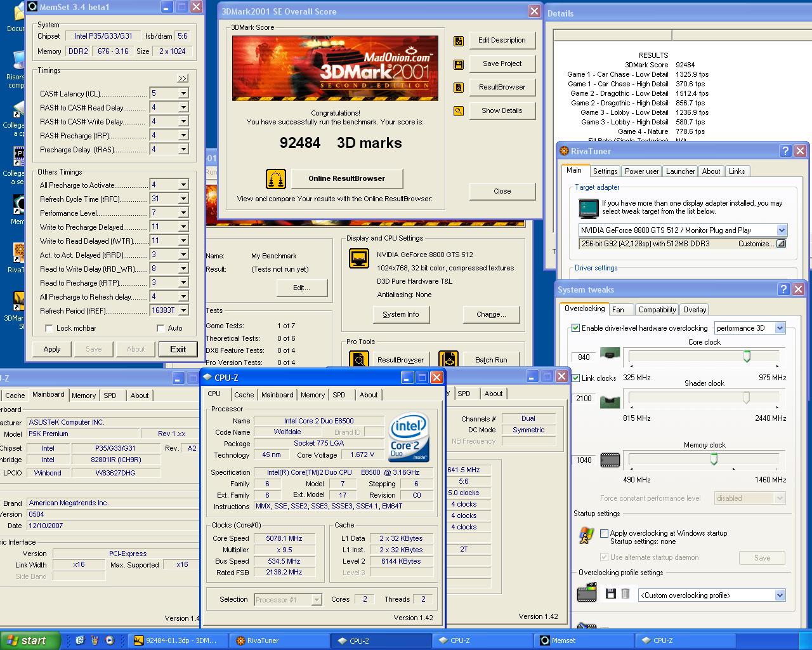Click the overclocking profile memory chip icon
The width and height of the screenshot is (812, 650).
click(587, 594)
